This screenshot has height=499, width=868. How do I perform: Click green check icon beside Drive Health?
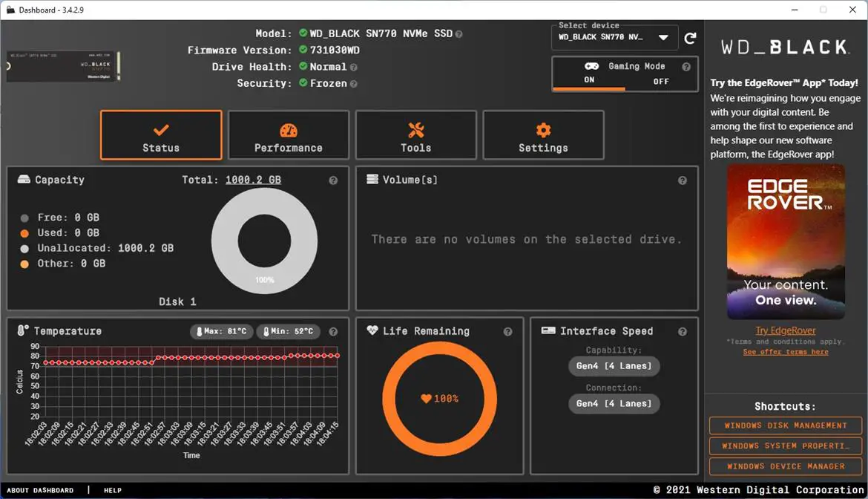(x=303, y=67)
